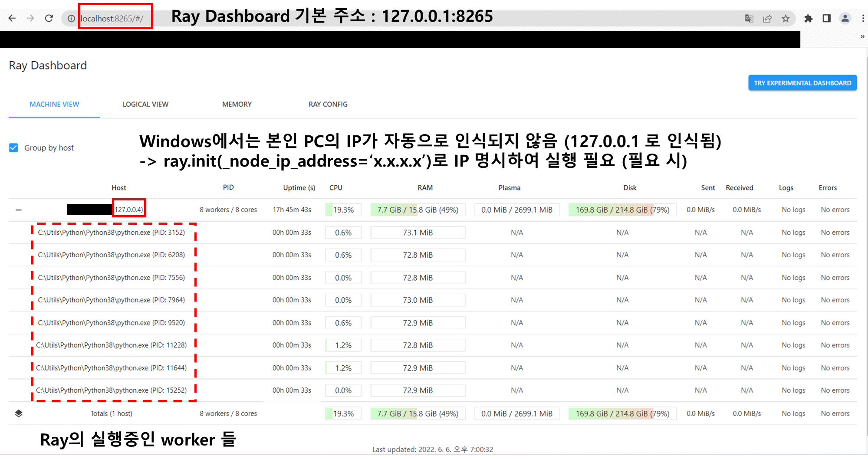The width and height of the screenshot is (868, 459).
Task: View site information icon in address bar
Action: (x=71, y=19)
